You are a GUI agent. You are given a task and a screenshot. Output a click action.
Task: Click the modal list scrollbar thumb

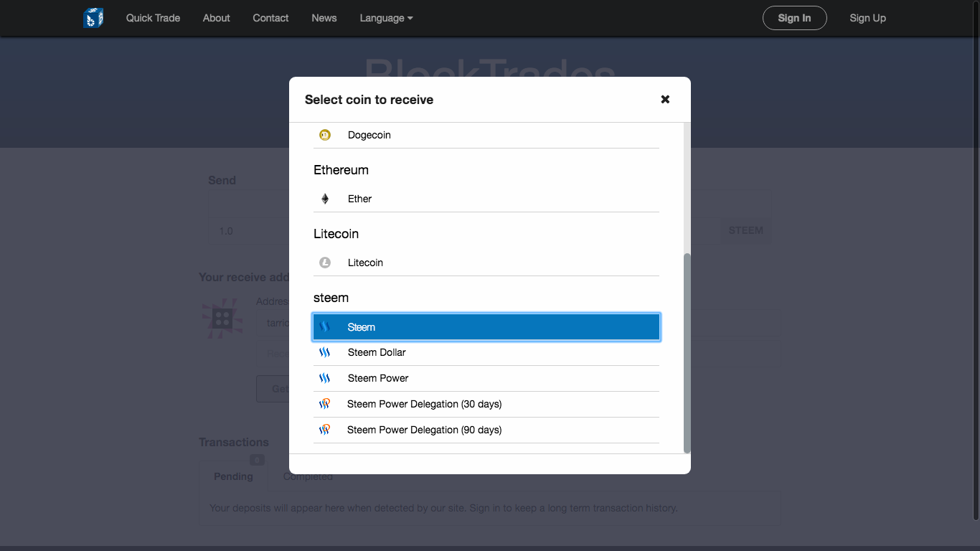687,352
